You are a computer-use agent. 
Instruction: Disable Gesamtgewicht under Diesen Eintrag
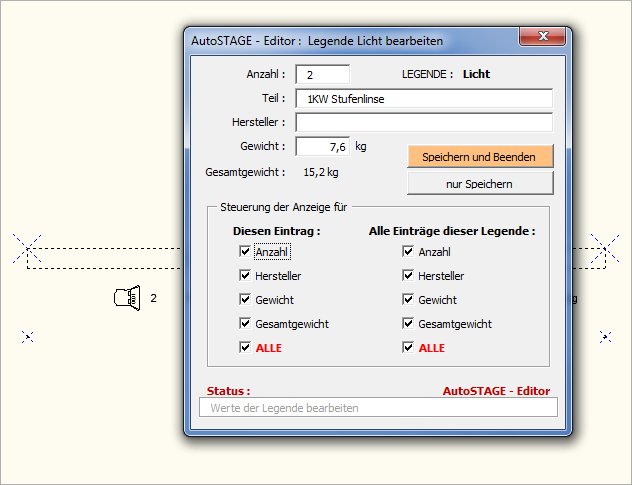pyautogui.click(x=244, y=323)
